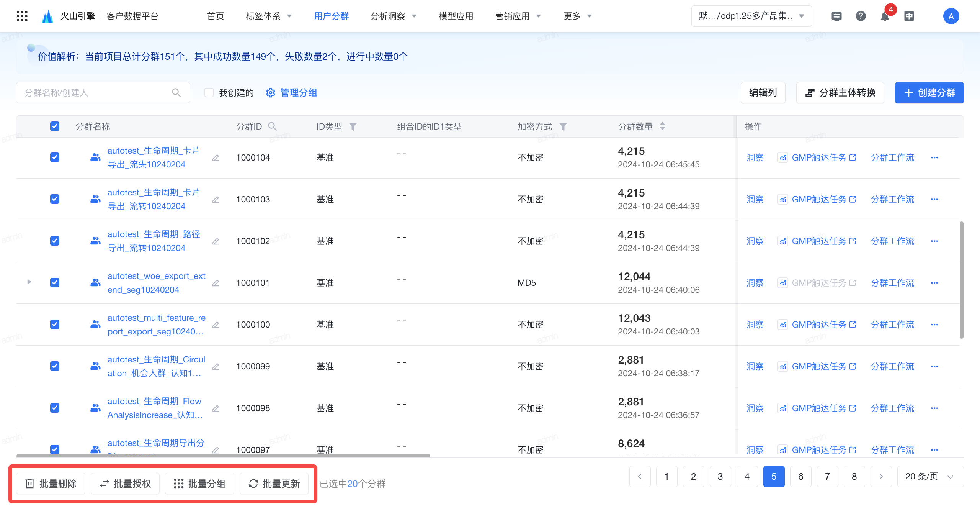Click the 批量删除 button
The image size is (980, 505).
[51, 484]
